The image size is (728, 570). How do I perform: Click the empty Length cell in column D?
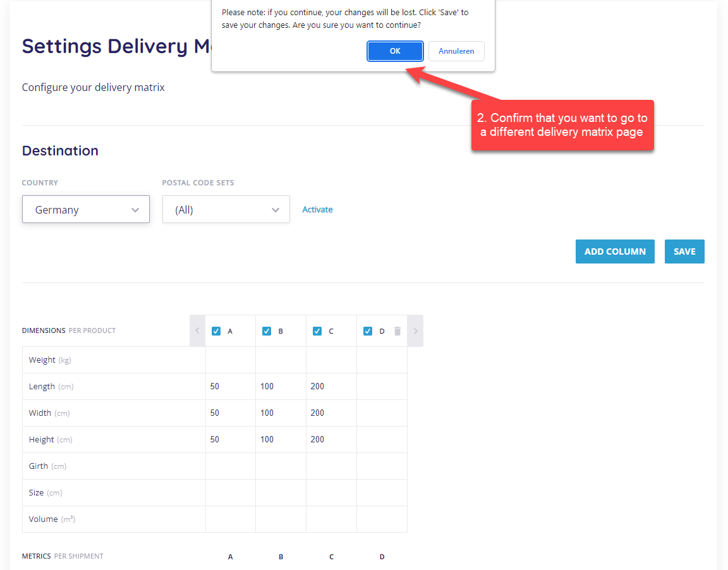[x=382, y=386]
